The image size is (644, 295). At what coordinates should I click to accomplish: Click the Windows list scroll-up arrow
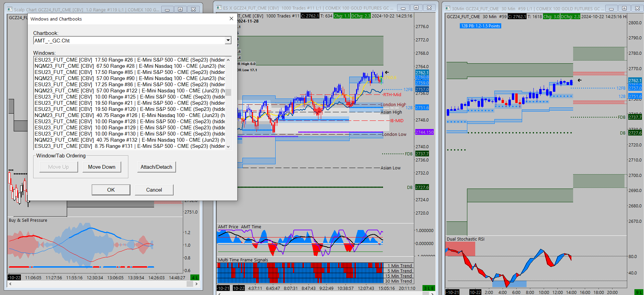[x=228, y=60]
